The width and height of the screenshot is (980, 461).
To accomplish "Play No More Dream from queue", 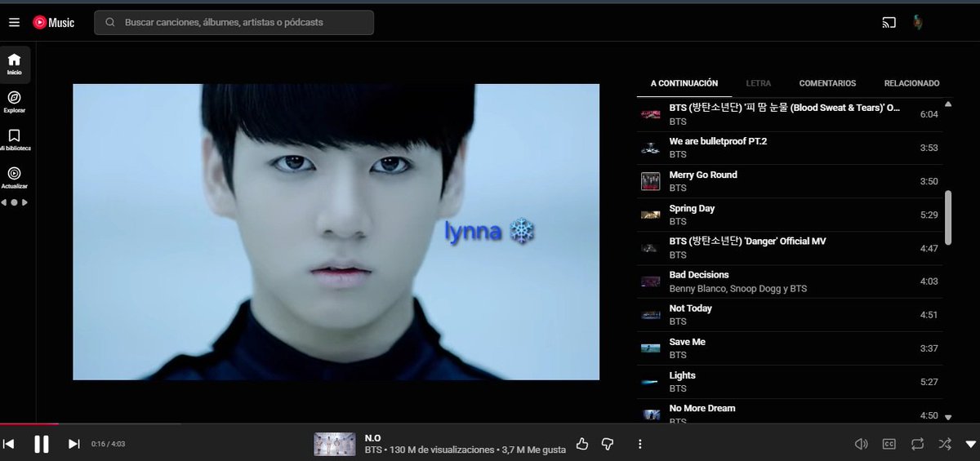I will [790, 412].
